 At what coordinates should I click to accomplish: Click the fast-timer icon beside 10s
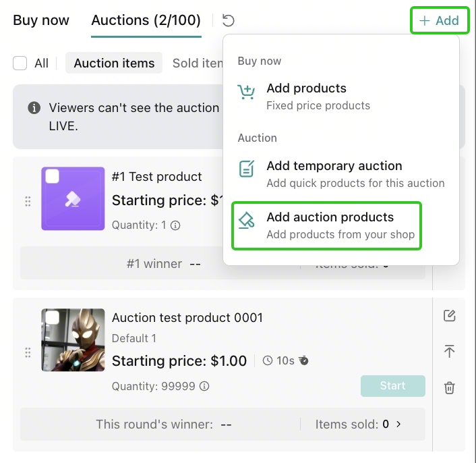point(303,360)
